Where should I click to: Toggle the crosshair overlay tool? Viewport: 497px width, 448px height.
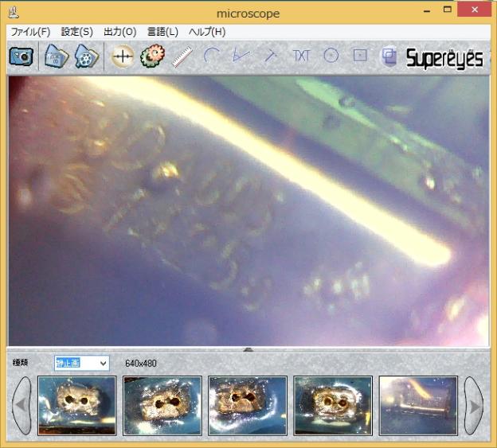(x=122, y=56)
